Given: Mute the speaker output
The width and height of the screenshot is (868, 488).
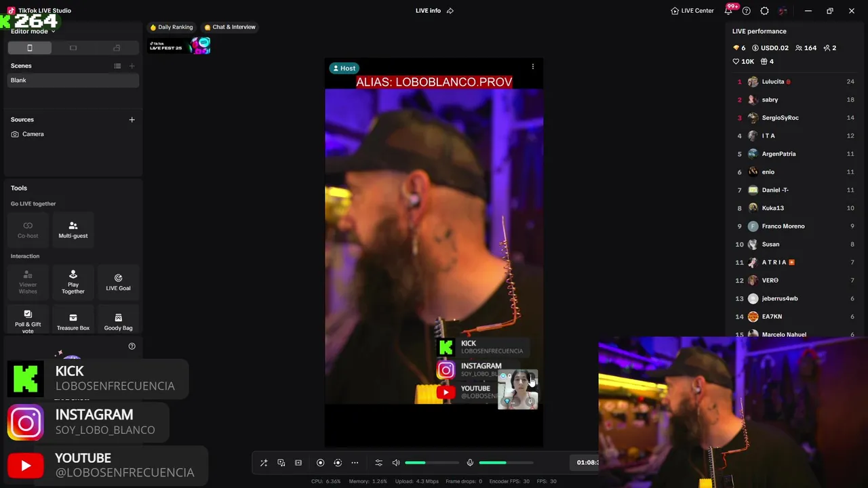Looking at the screenshot, I should click(x=396, y=463).
